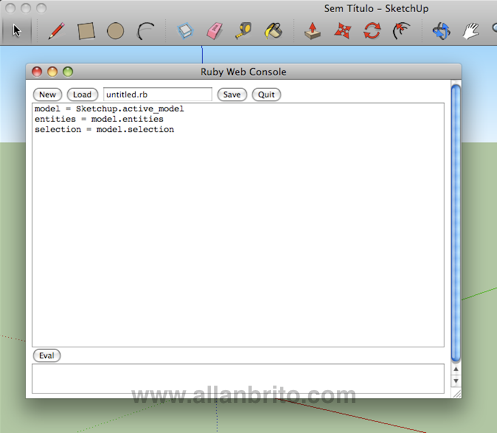Select the Push/Pull tool

coord(312,31)
